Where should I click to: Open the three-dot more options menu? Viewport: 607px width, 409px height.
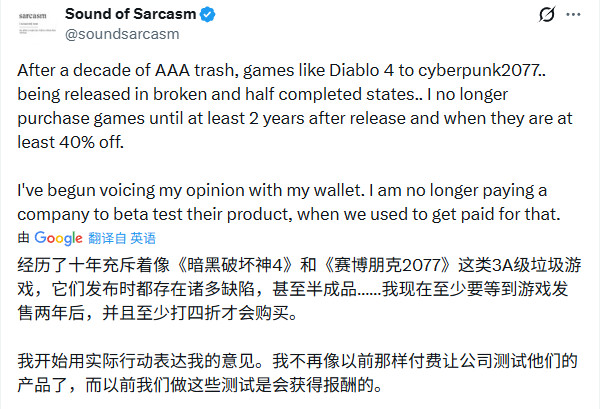point(585,15)
